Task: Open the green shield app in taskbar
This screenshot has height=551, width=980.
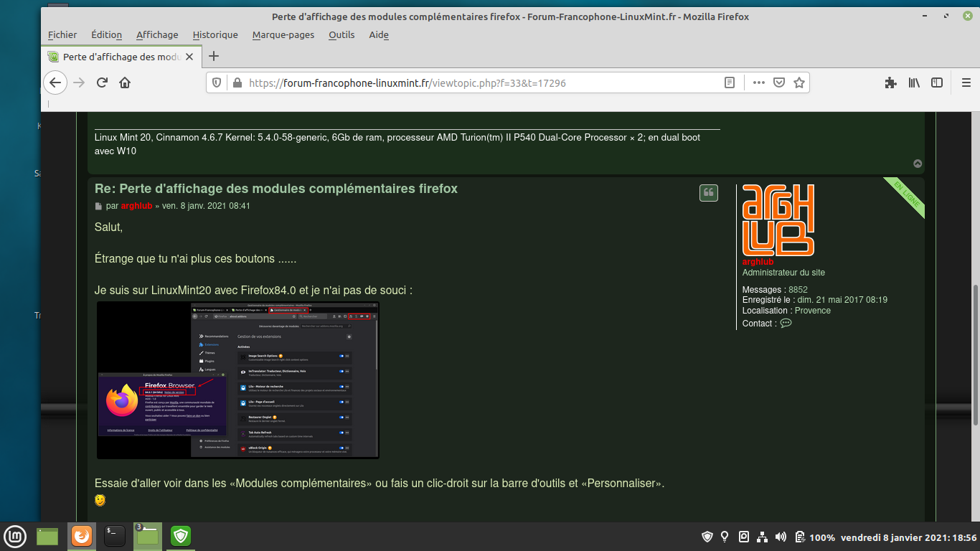Action: click(181, 536)
